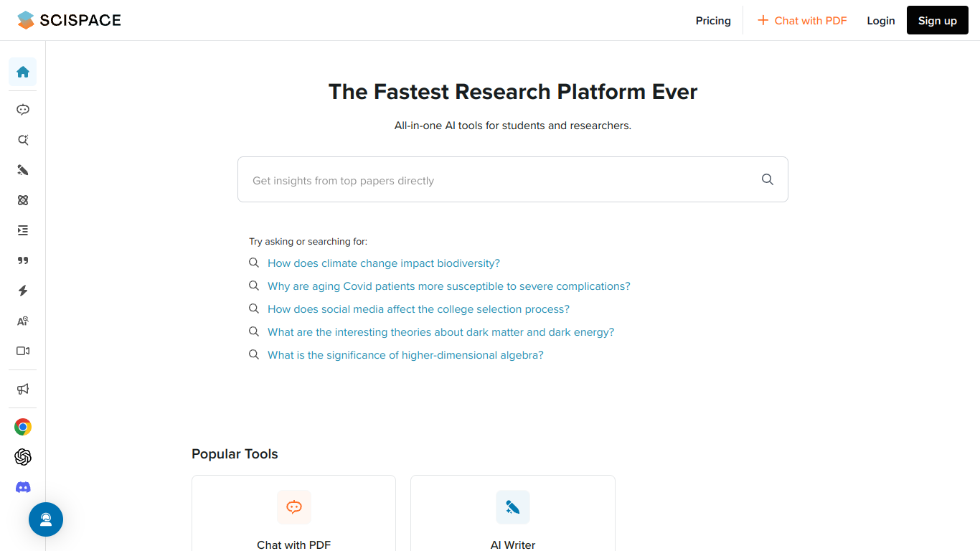The height and width of the screenshot is (551, 980).
Task: Click the search magnifier in search box
Action: [x=768, y=179]
